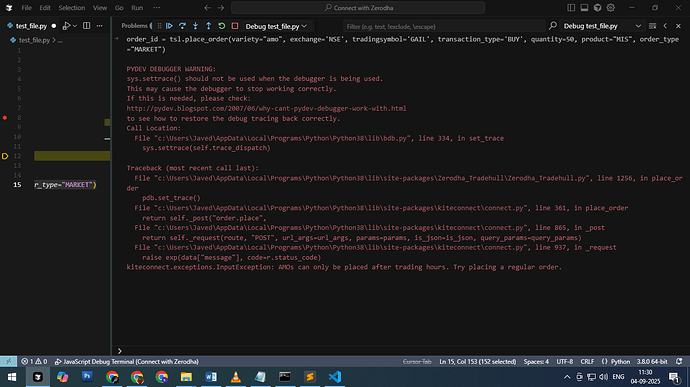The image size is (690, 387).
Task: Click JavaScript Debug Terminal status item
Action: click(127, 361)
